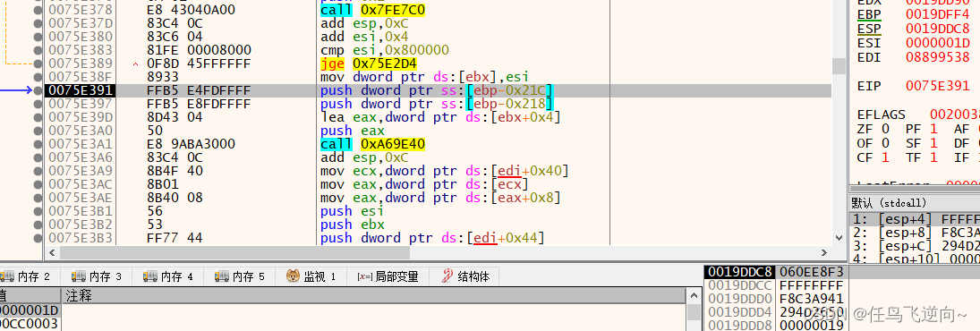The image size is (980, 331).
Task: Click the 局部变量 [x=] icon
Action: (x=364, y=276)
